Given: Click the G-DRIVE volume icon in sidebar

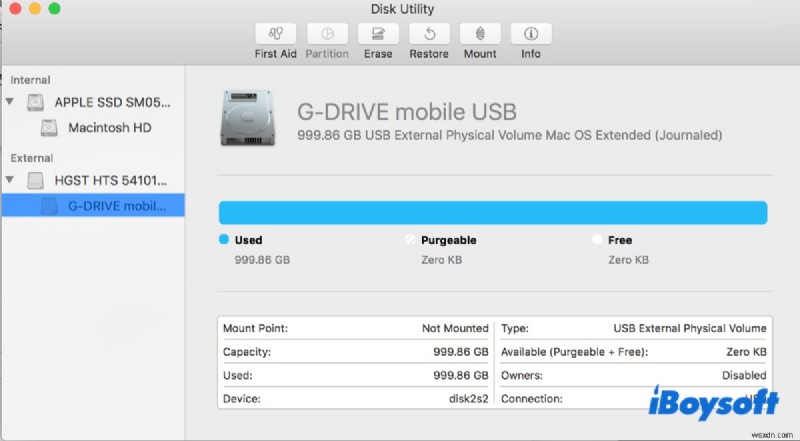Looking at the screenshot, I should 49,206.
